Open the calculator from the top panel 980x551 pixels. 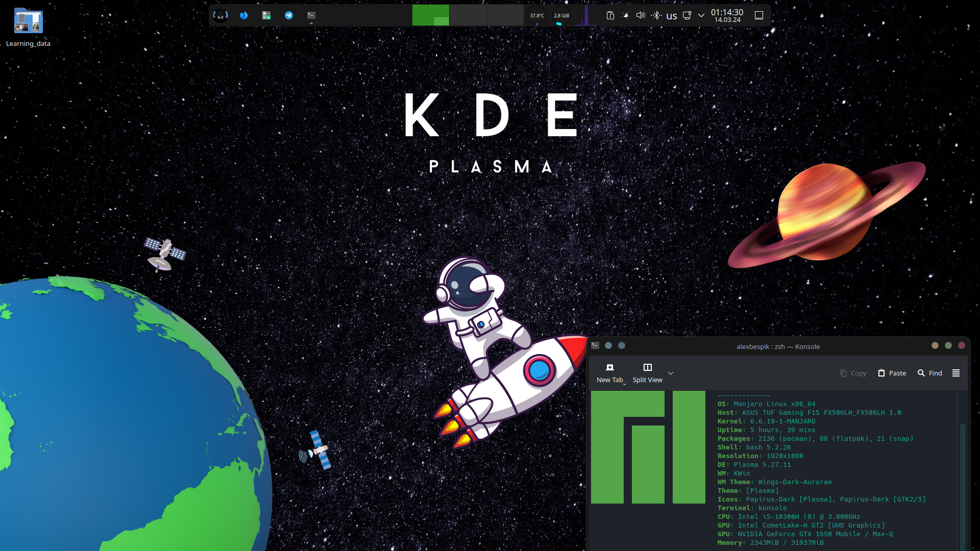[x=266, y=15]
